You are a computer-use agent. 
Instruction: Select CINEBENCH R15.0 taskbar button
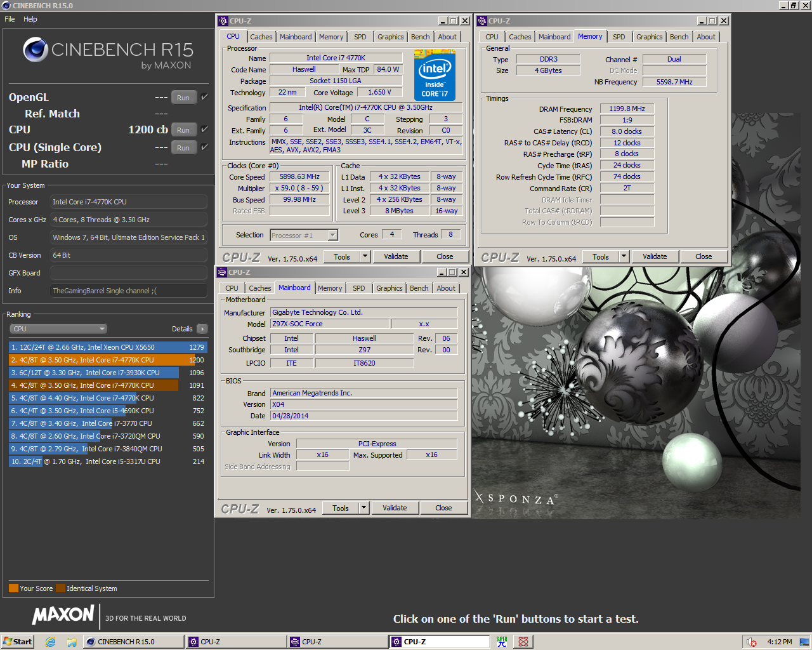(x=133, y=642)
